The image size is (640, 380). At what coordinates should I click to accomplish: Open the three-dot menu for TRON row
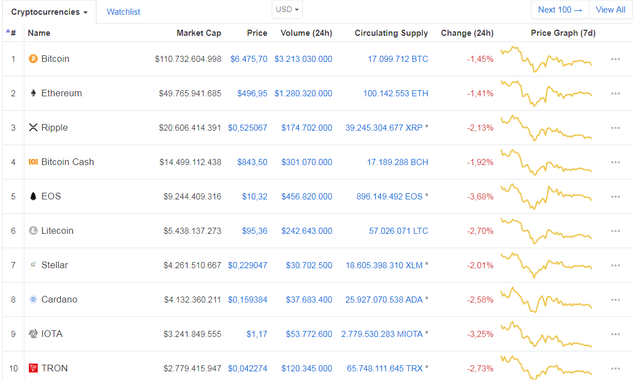[616, 369]
